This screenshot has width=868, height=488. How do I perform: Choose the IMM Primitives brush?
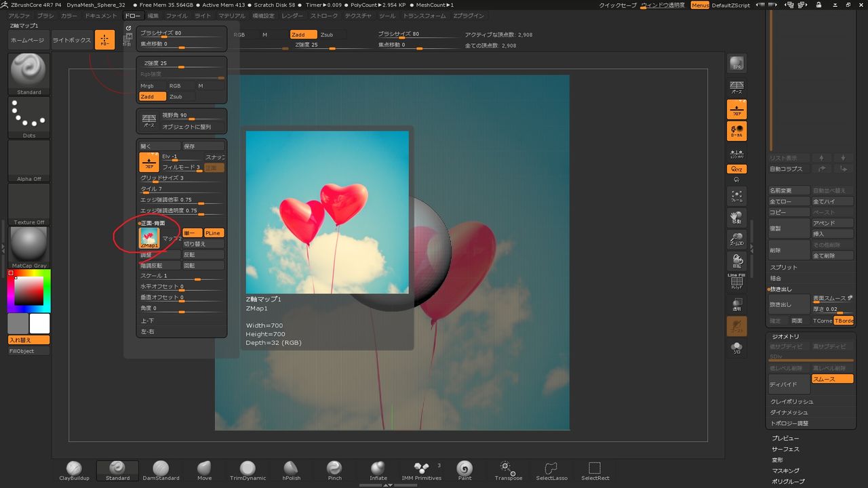421,471
